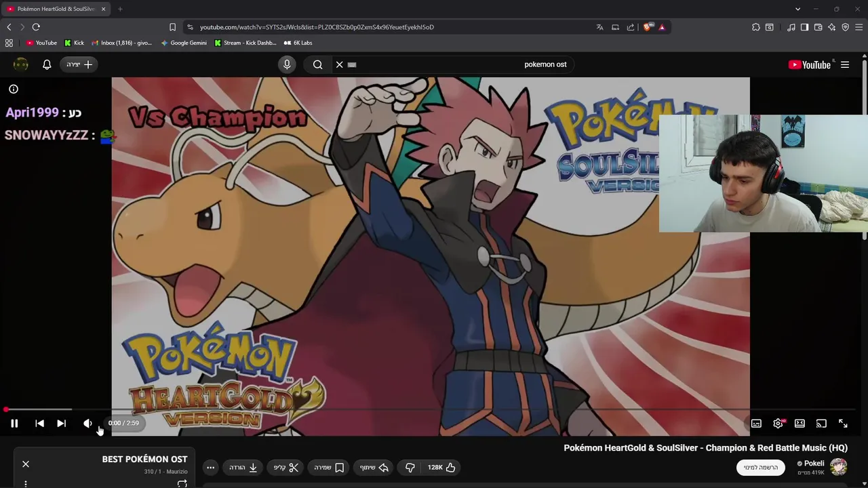This screenshot has height=488, width=868.
Task: Like the video (128K thumbs up)
Action: tap(441, 468)
